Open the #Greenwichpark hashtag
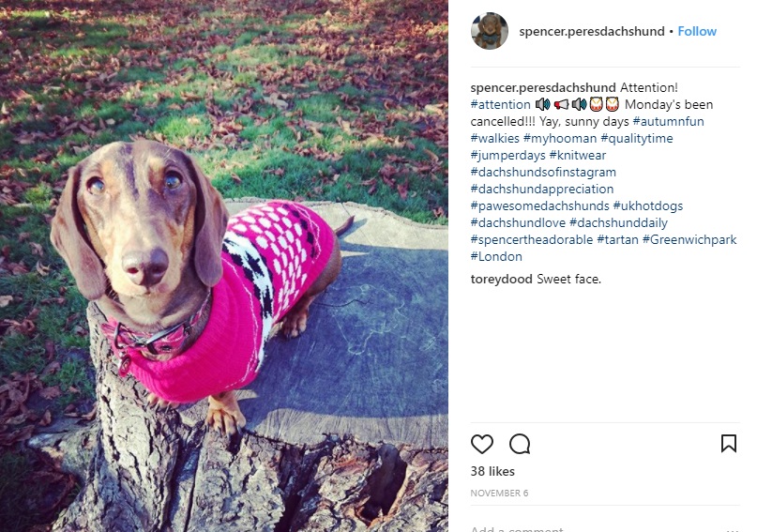757x532 pixels. [689, 240]
